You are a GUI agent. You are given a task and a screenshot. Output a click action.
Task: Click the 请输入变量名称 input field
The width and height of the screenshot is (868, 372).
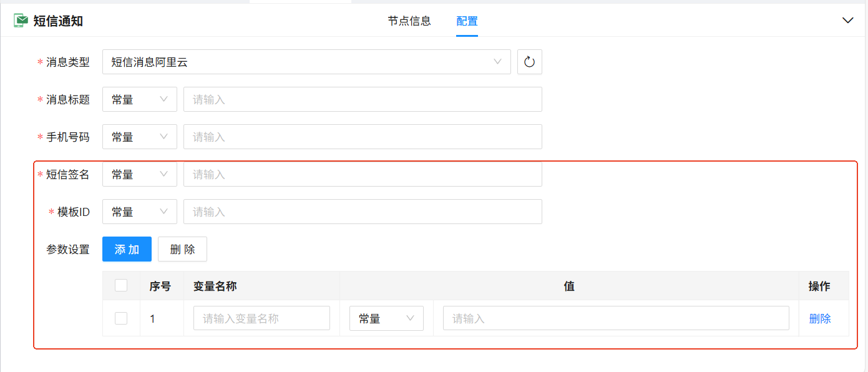coord(261,318)
